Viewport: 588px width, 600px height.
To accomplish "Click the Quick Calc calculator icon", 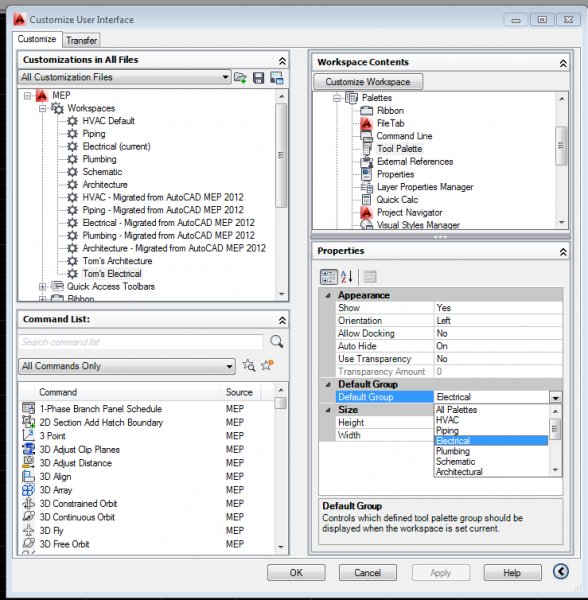I will pyautogui.click(x=366, y=200).
